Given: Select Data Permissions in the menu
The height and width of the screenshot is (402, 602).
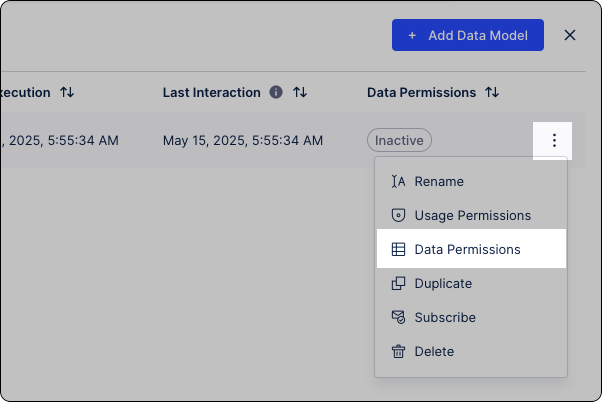Looking at the screenshot, I should [x=471, y=249].
